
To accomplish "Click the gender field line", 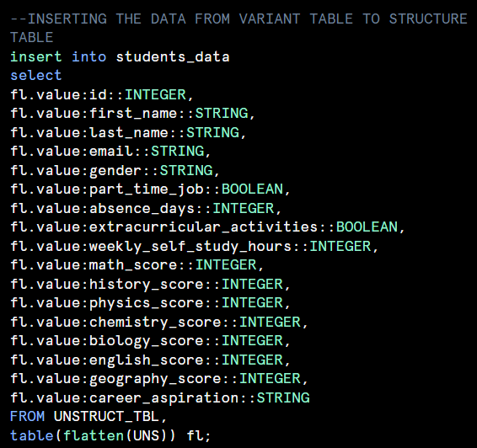I will [x=115, y=171].
